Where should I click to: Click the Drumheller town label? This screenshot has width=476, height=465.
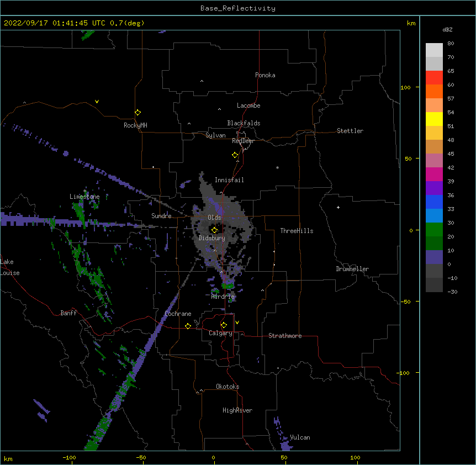point(352,269)
